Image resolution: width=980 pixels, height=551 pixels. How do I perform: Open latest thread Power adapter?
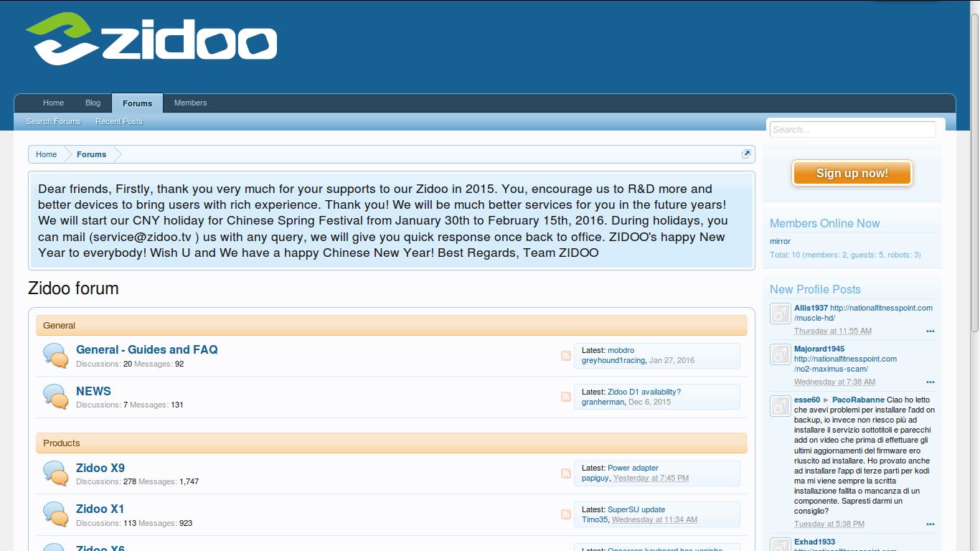pyautogui.click(x=633, y=468)
